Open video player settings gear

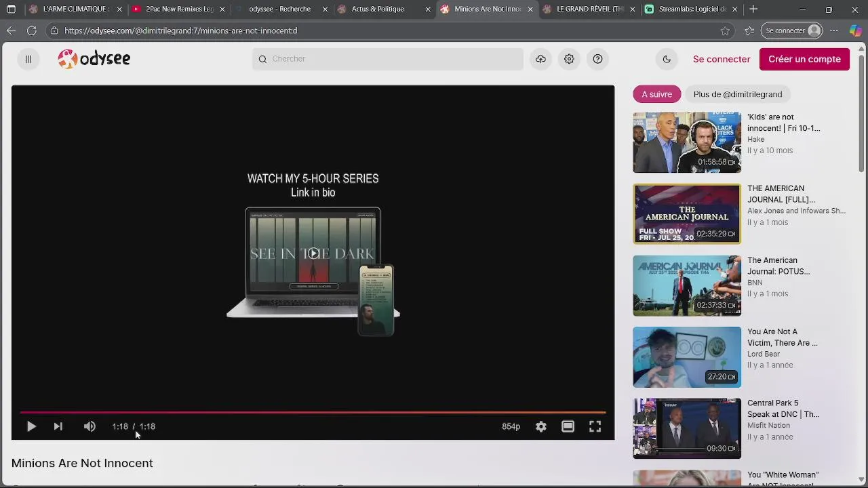point(540,426)
